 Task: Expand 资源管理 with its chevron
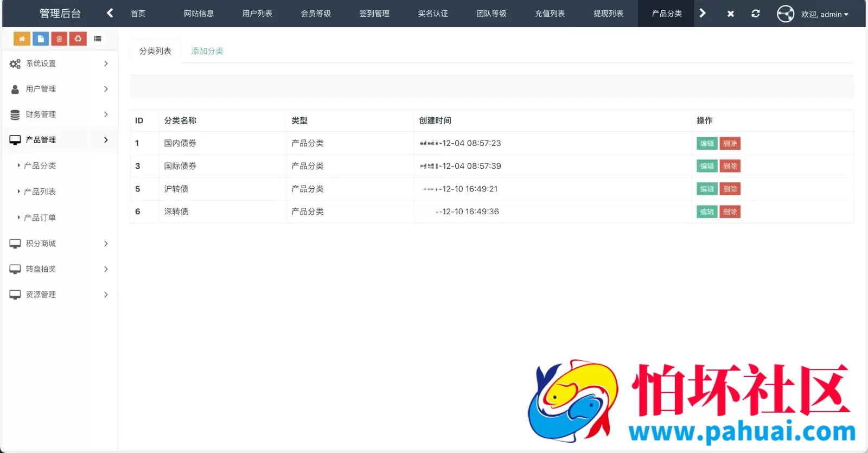(x=106, y=295)
